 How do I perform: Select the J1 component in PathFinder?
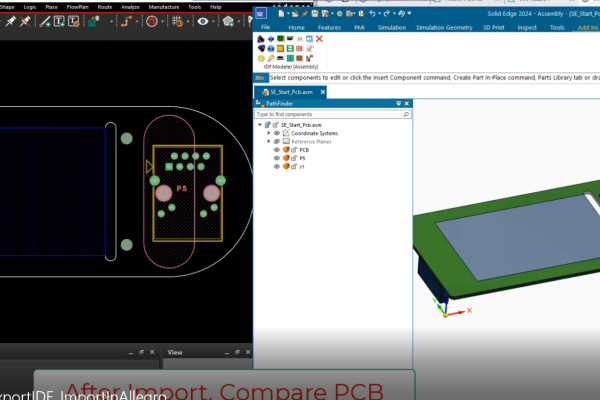click(302, 167)
